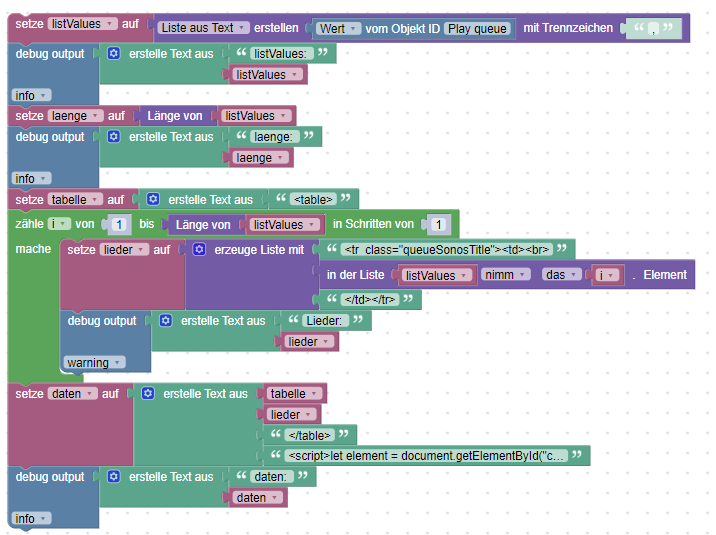This screenshot has width=716, height=535.
Task: Edit the 'laenge:' text field
Action: pos(275,136)
